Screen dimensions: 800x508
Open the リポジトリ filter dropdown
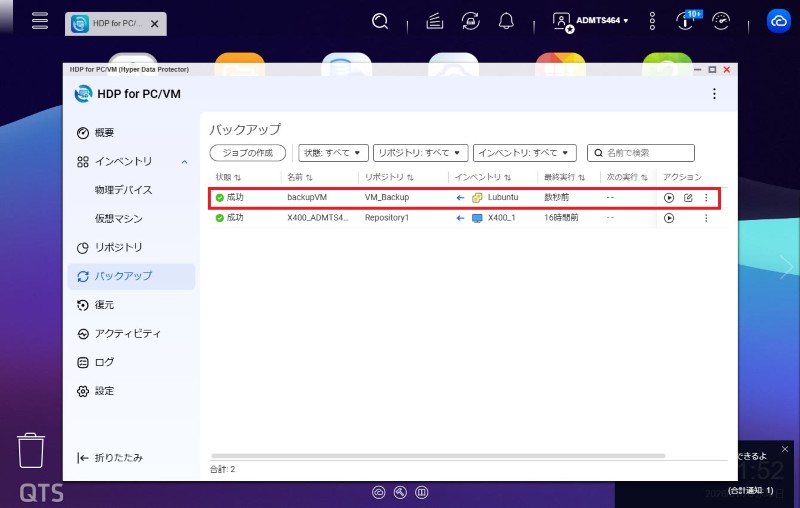coord(420,153)
